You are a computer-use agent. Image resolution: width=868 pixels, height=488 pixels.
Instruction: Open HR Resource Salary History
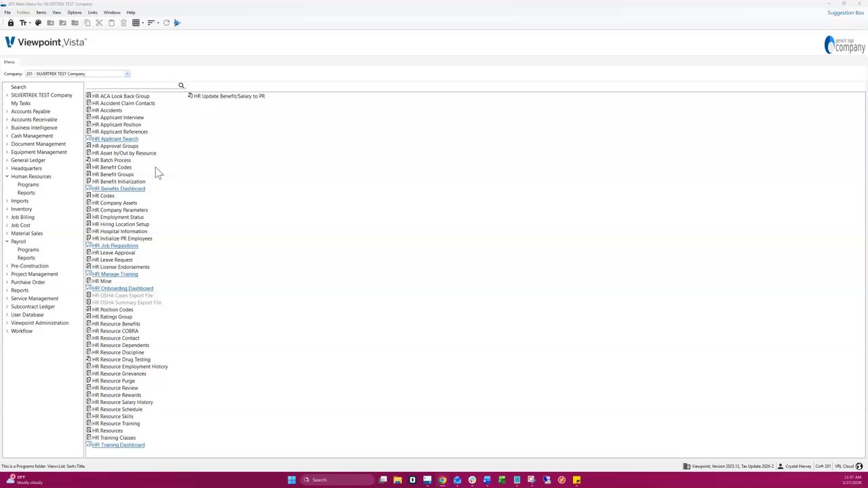pos(122,402)
